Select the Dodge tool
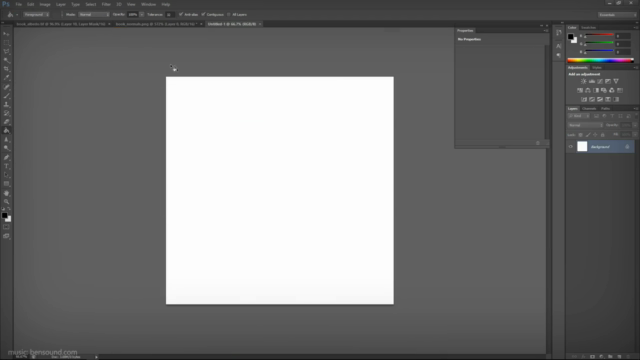The image size is (640, 360). (x=7, y=148)
